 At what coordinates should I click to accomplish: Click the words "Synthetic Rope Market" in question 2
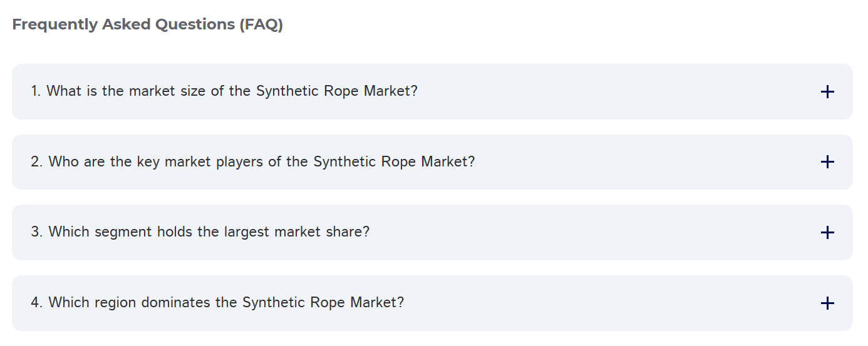point(393,162)
